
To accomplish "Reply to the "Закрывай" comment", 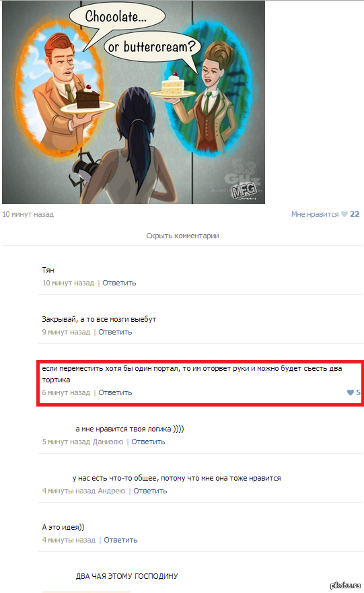I will [115, 332].
